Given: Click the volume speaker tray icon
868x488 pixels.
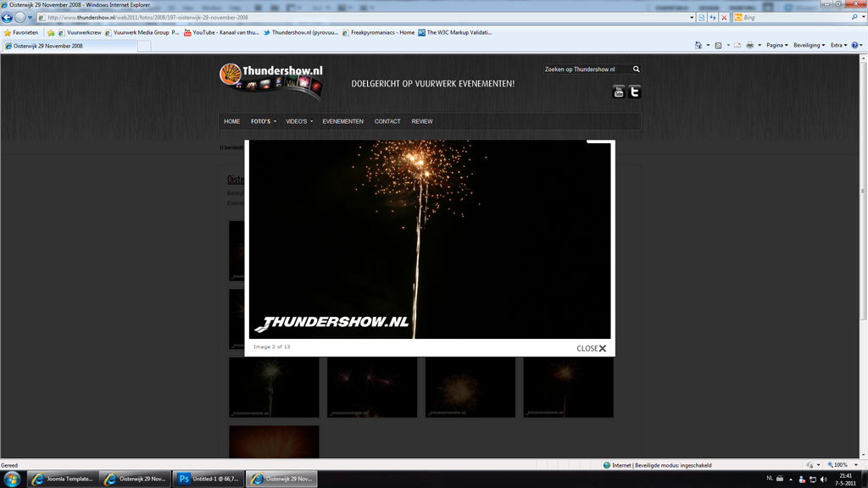Looking at the screenshot, I should click(824, 480).
